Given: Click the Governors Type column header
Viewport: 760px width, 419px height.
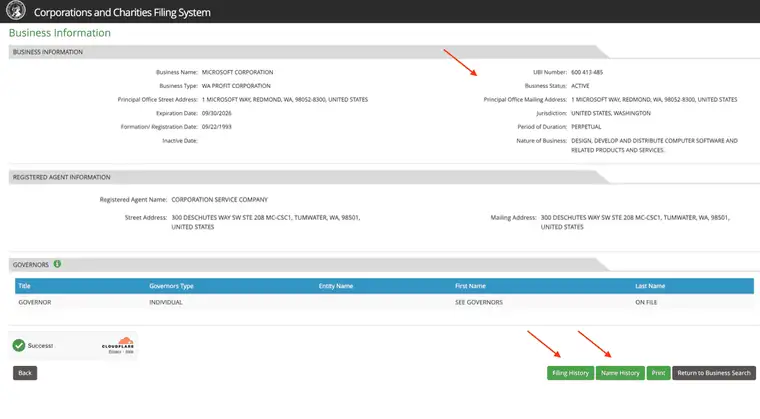Looking at the screenshot, I should pyautogui.click(x=171, y=286).
